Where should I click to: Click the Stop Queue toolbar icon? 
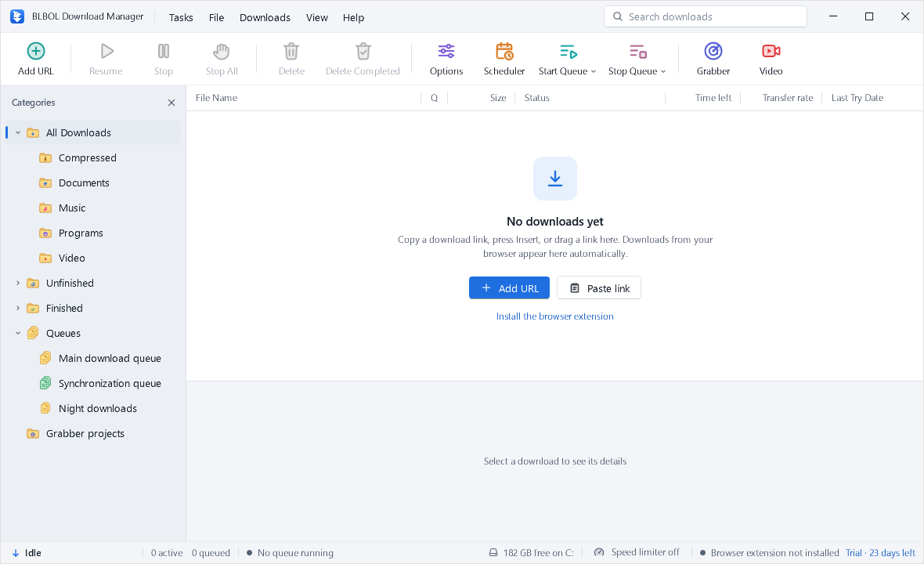637,52
